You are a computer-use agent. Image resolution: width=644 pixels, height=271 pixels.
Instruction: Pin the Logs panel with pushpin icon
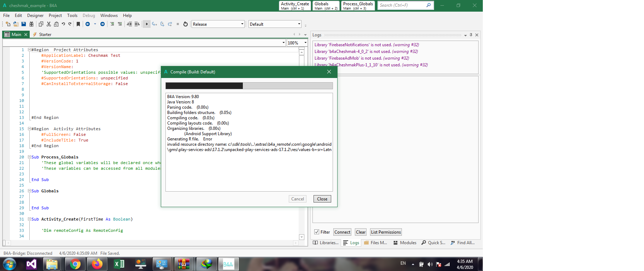[x=471, y=35]
